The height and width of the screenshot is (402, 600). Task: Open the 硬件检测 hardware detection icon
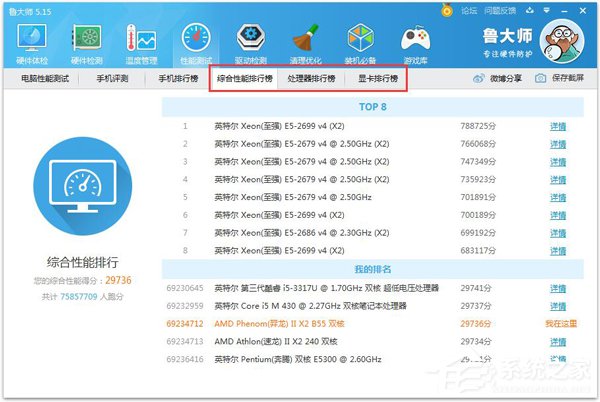tap(87, 37)
